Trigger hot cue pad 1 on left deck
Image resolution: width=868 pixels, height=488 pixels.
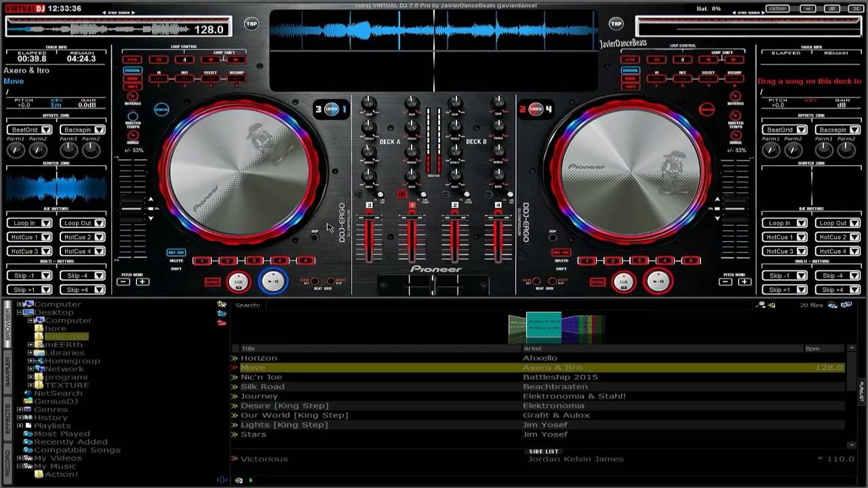point(202,261)
